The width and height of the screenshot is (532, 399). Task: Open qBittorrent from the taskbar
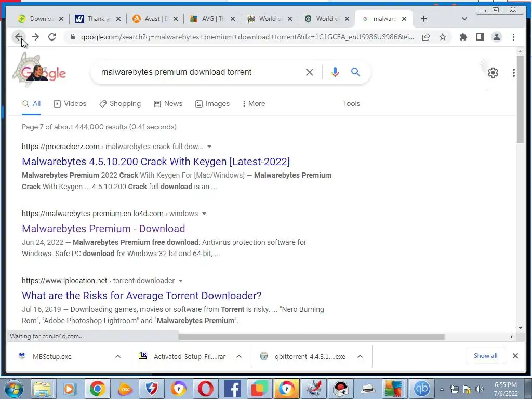pyautogui.click(x=421, y=389)
